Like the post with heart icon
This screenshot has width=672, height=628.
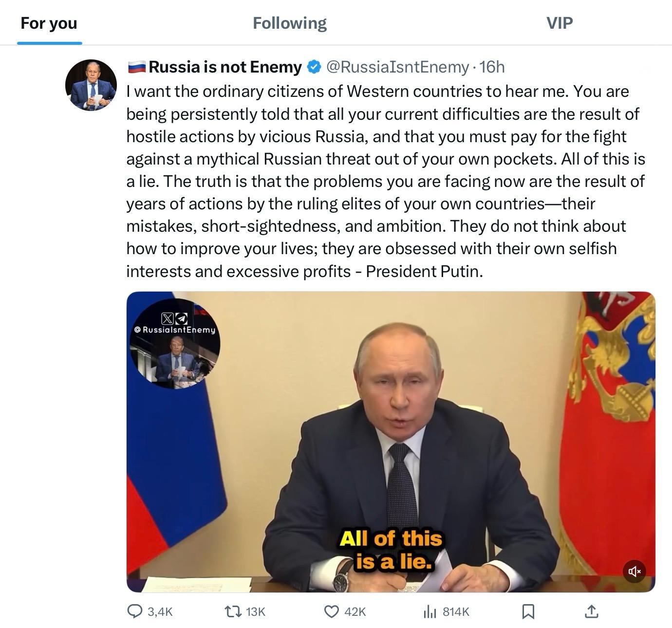tap(331, 611)
